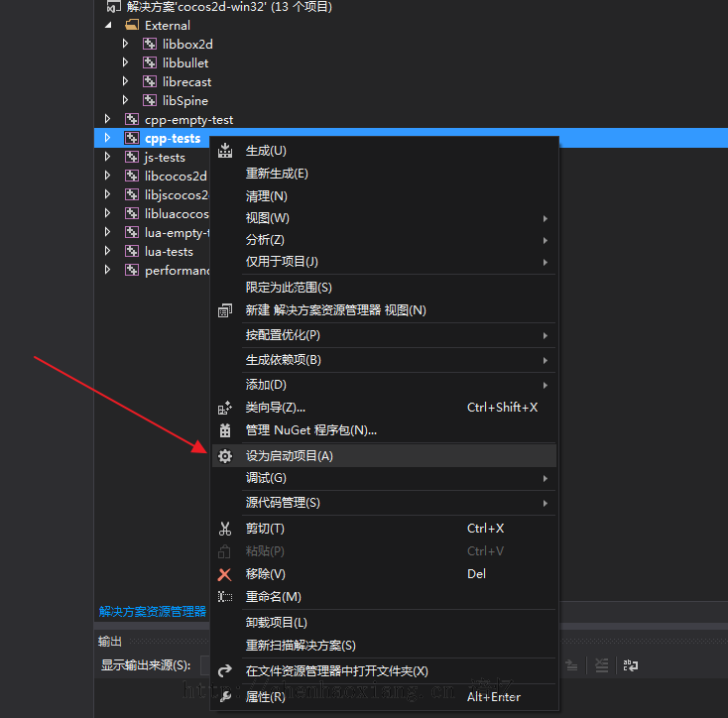This screenshot has height=718, width=728.
Task: Switch to 解决方案资源管理器 tab
Action: click(x=153, y=611)
